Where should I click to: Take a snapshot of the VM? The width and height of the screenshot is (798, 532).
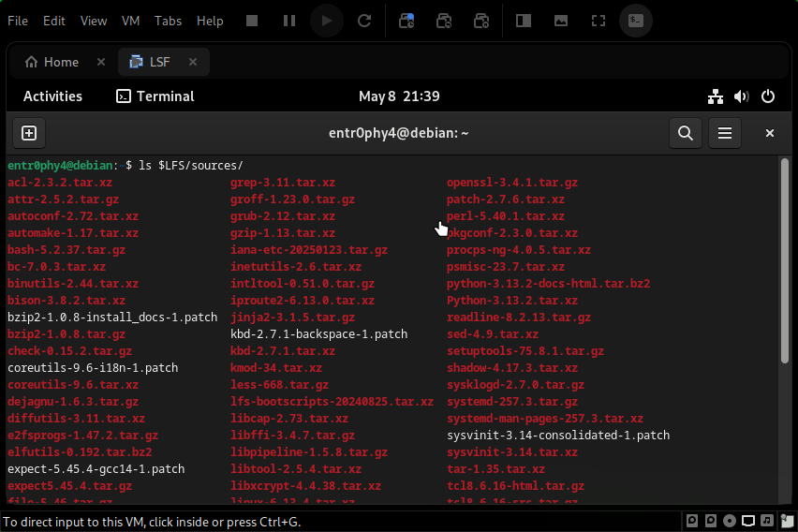tap(406, 21)
